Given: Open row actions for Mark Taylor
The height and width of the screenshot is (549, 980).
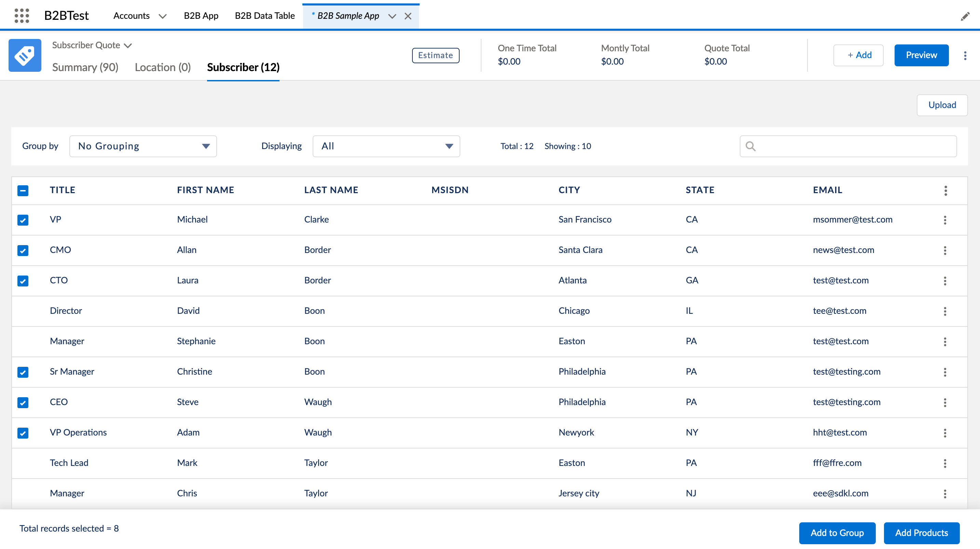Looking at the screenshot, I should point(945,463).
